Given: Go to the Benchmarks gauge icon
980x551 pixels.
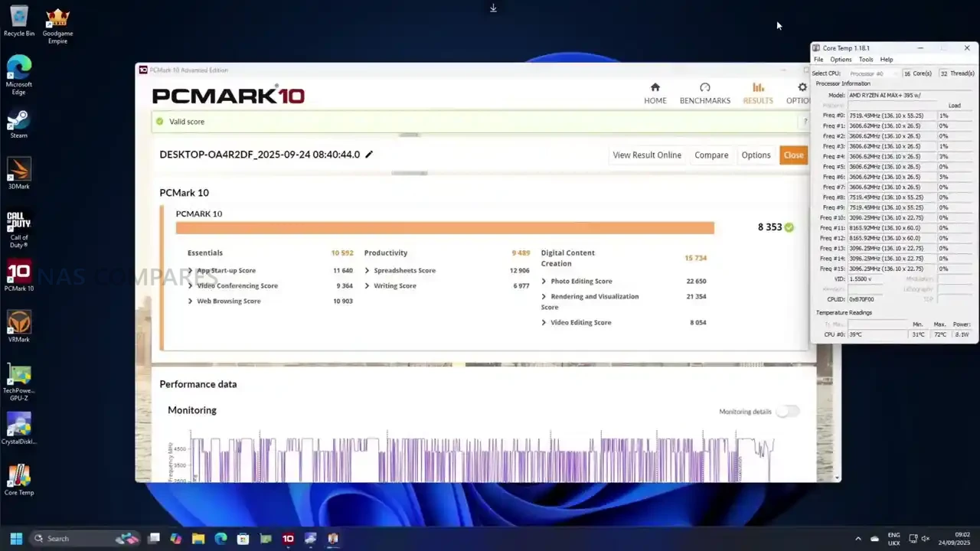Looking at the screenshot, I should [704, 87].
